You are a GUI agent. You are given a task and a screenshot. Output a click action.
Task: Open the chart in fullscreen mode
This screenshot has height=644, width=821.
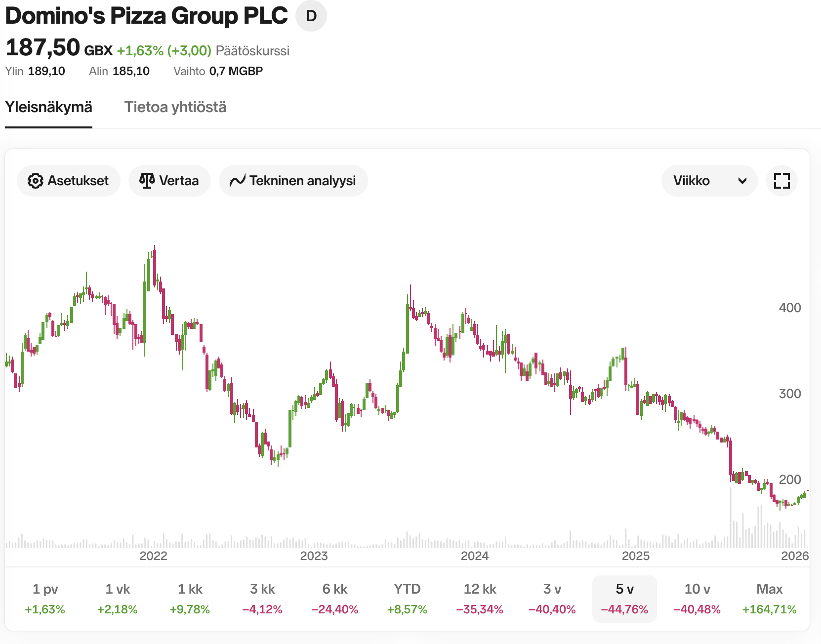point(781,181)
